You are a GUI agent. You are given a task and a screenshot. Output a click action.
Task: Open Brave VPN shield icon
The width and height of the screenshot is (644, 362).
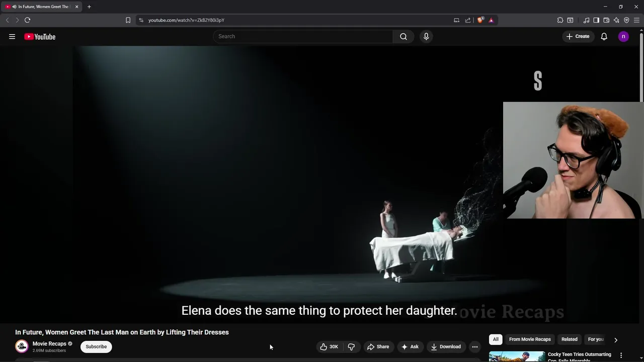626,20
